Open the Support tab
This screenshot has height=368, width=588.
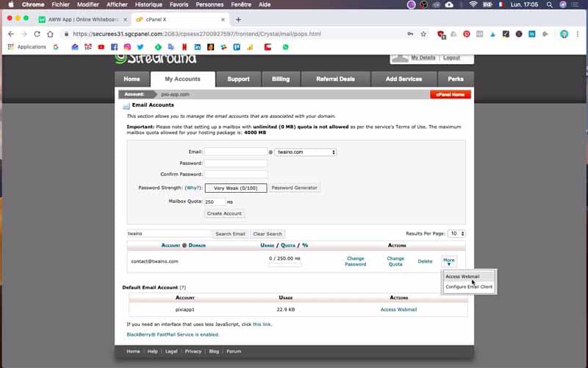238,79
